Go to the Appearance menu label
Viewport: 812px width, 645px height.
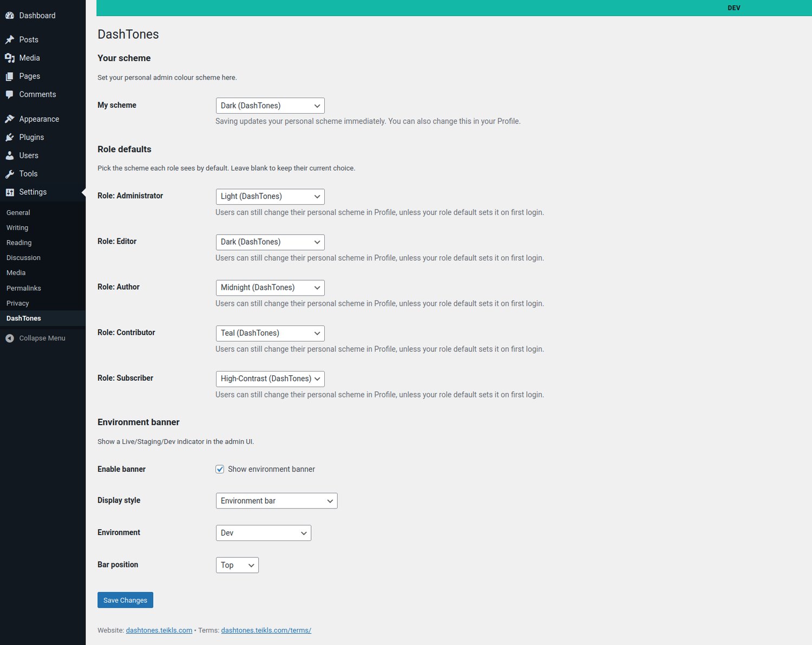pyautogui.click(x=39, y=119)
